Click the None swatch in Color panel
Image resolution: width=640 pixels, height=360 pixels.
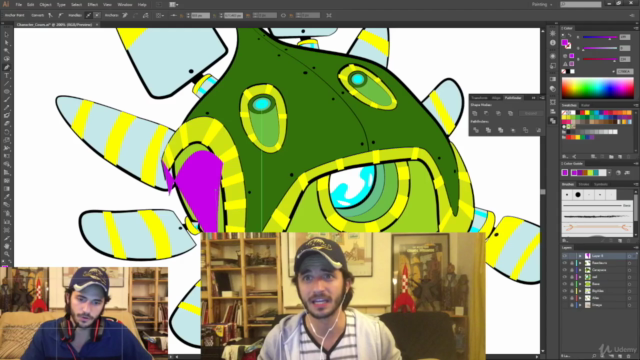tap(564, 71)
